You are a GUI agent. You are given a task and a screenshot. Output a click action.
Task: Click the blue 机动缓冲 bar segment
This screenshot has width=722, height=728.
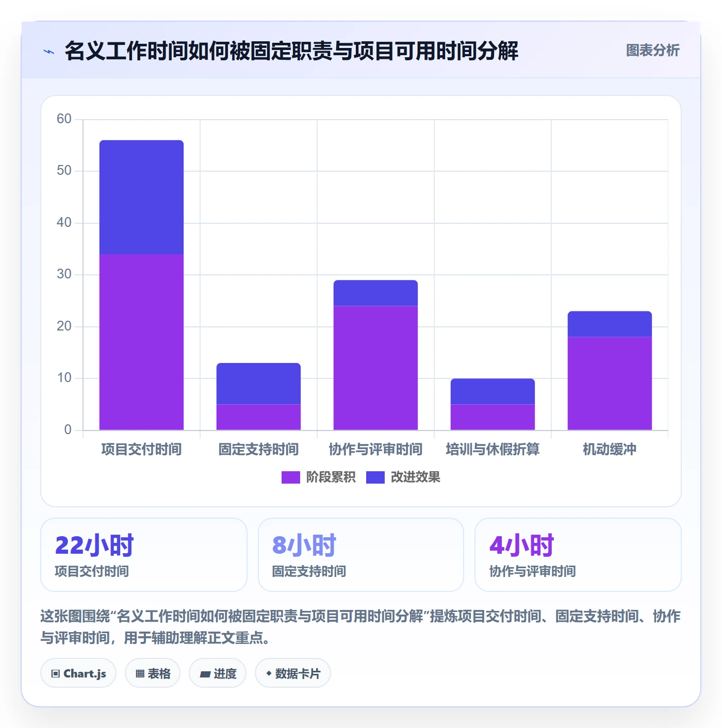coord(610,324)
